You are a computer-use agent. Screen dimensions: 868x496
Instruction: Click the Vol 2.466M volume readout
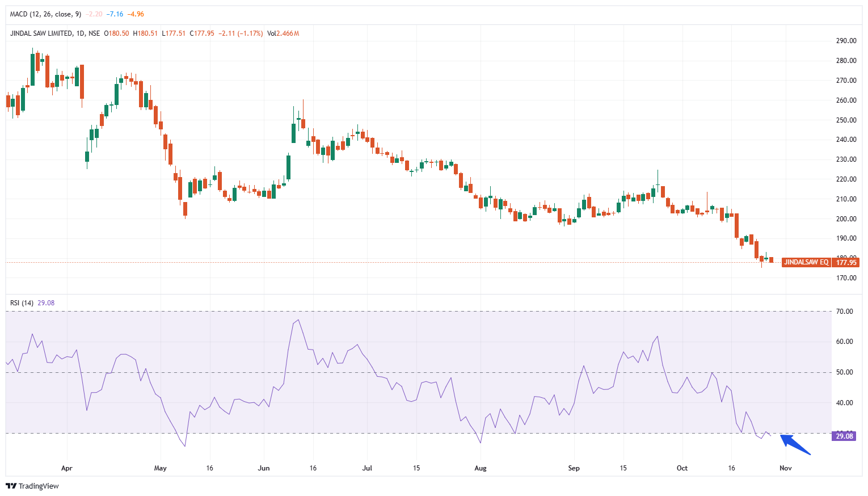coord(283,33)
